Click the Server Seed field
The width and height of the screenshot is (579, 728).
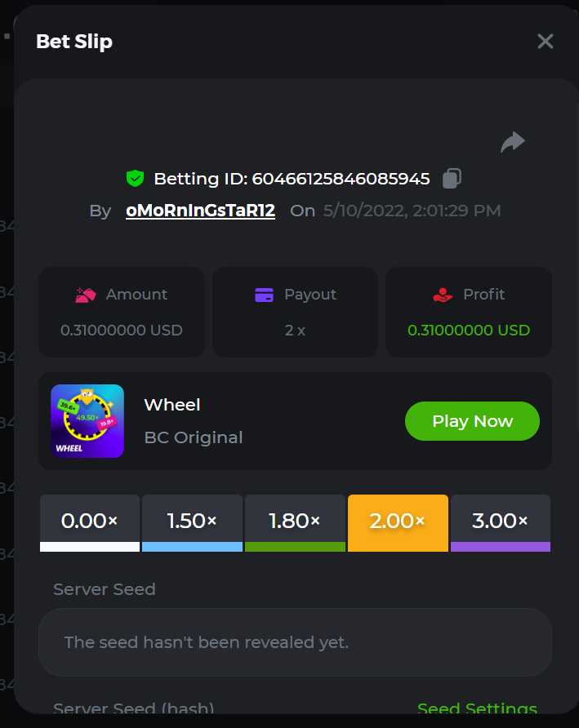pos(295,642)
